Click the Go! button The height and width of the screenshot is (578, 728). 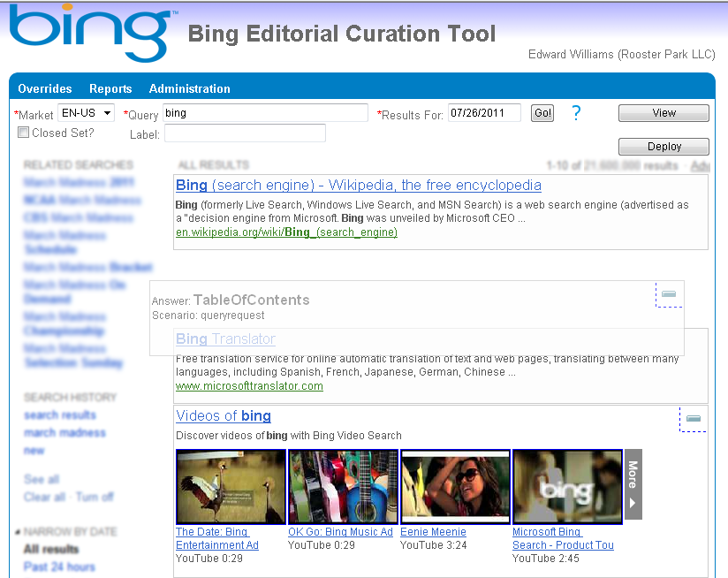(x=542, y=113)
